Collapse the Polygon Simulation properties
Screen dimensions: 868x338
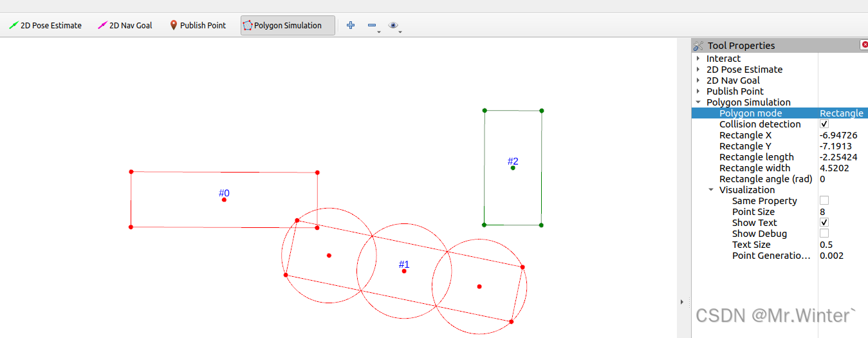pyautogui.click(x=698, y=102)
